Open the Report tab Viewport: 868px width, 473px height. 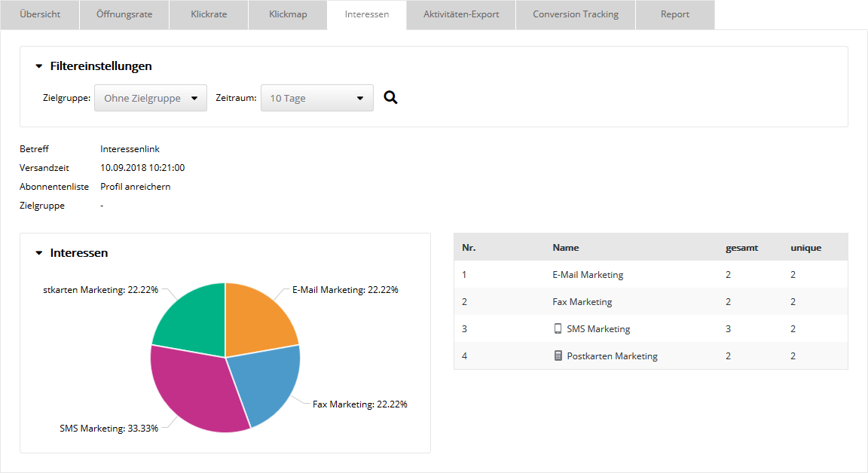[x=675, y=15]
